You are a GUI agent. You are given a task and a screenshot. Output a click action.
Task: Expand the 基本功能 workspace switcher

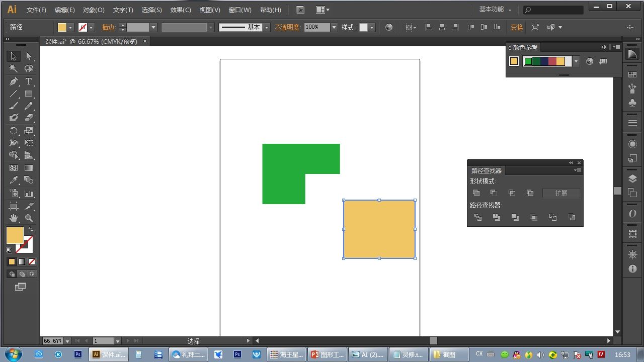click(495, 10)
